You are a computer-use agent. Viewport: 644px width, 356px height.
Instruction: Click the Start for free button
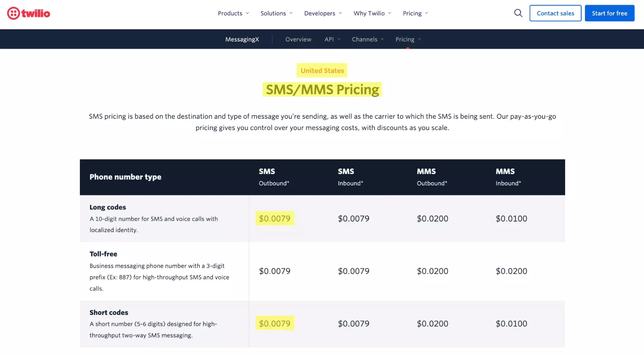610,13
